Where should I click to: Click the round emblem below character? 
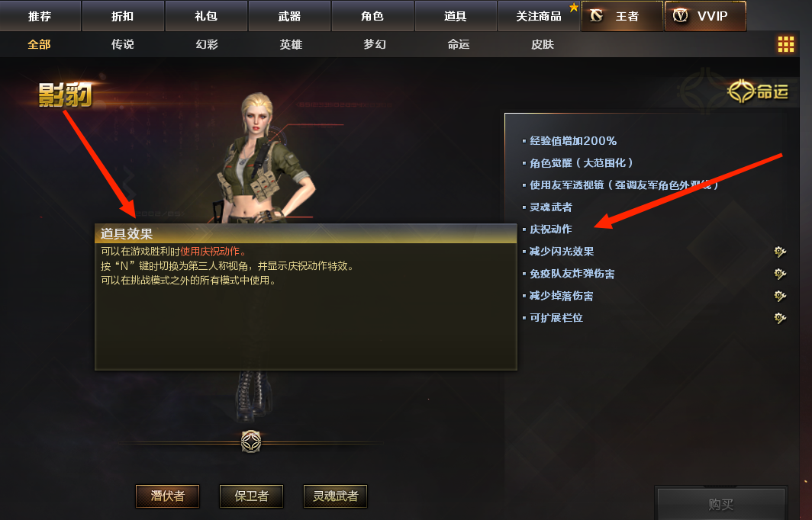coord(251,442)
